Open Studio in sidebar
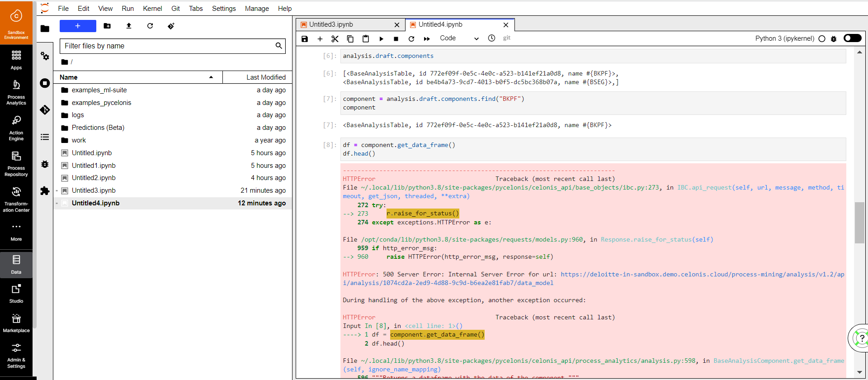 coord(16,294)
